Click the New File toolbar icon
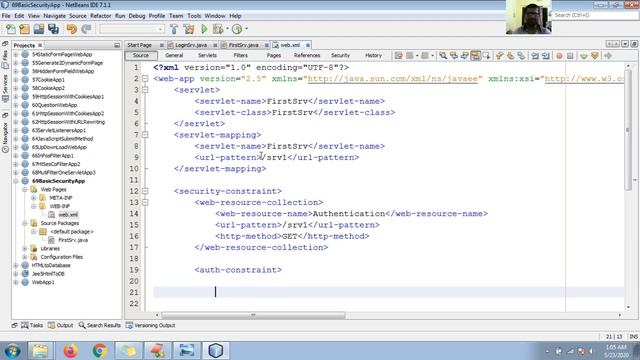Image resolution: width=640 pixels, height=360 pixels. (11, 29)
